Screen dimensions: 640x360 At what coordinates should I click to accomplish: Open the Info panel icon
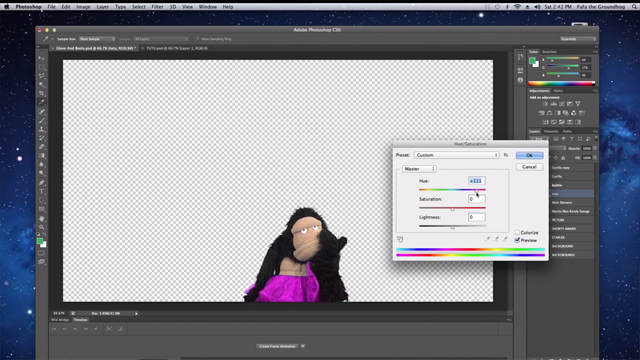(x=520, y=80)
